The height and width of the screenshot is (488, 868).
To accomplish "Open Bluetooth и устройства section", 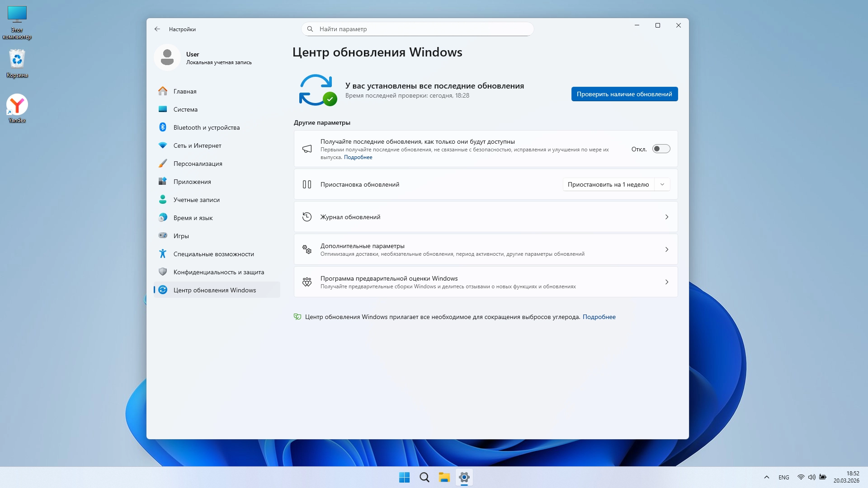I will point(206,127).
